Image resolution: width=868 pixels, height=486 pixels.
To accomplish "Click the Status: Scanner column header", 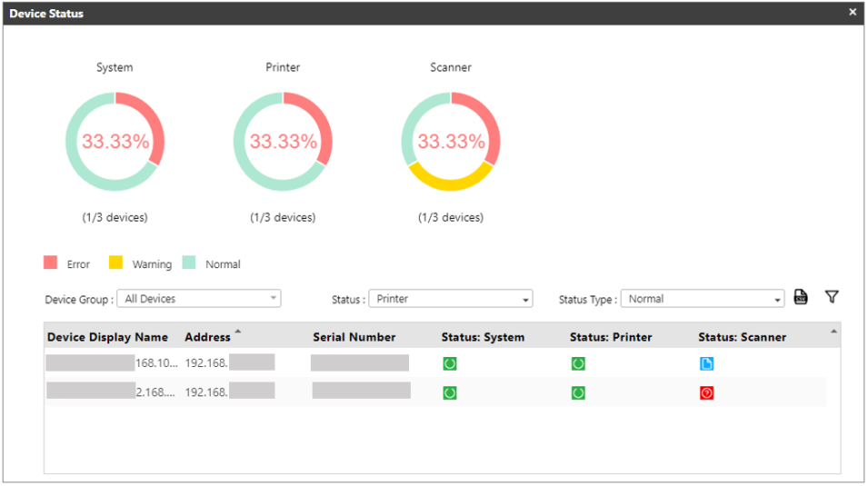I will [742, 337].
